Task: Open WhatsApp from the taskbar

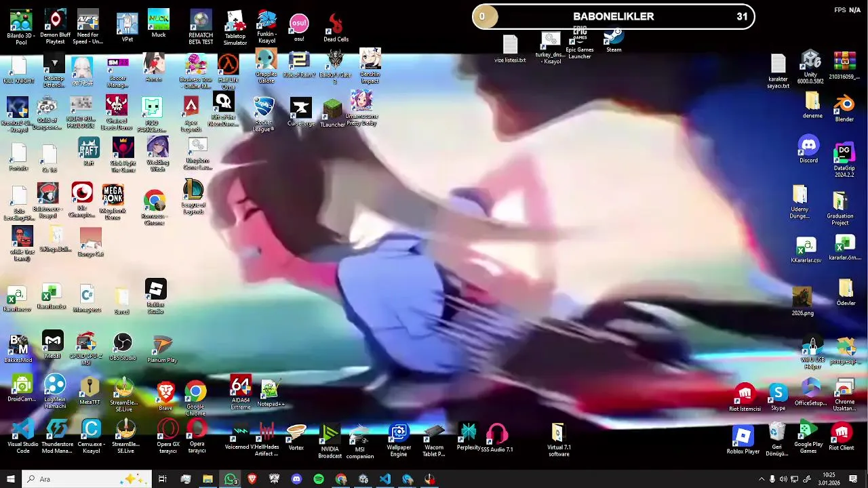Action: [x=231, y=479]
